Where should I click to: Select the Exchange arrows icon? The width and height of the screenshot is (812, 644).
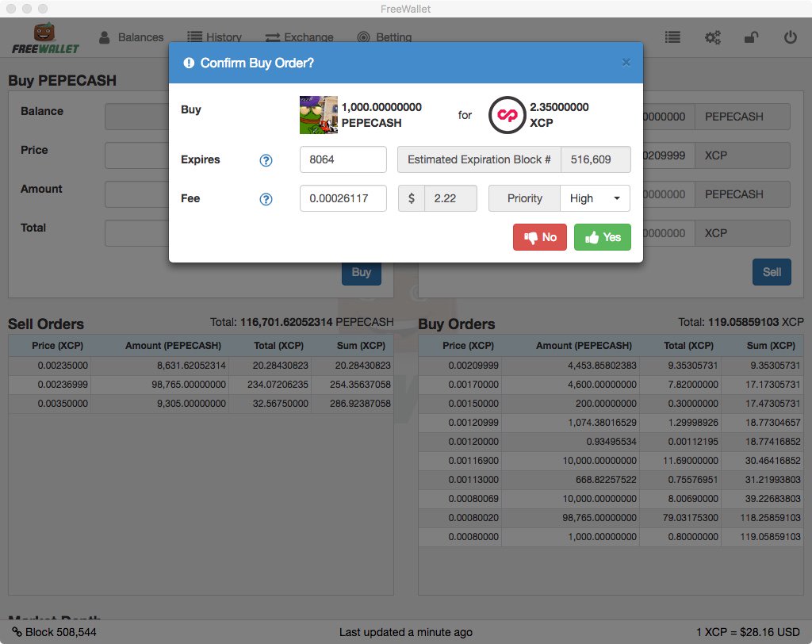coord(274,36)
